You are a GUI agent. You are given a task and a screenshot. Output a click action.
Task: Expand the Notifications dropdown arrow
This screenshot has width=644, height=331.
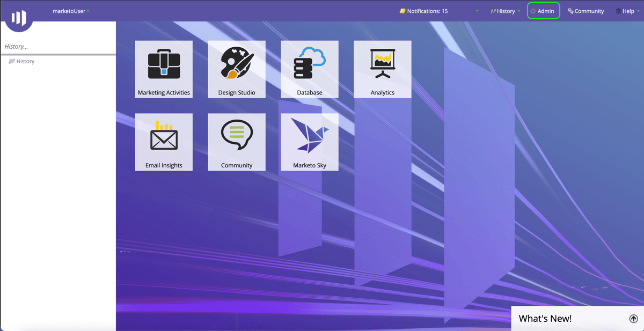[477, 11]
